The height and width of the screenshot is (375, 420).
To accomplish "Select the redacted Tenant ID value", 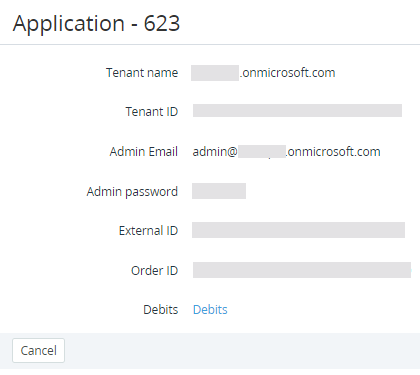I will pos(297,110).
